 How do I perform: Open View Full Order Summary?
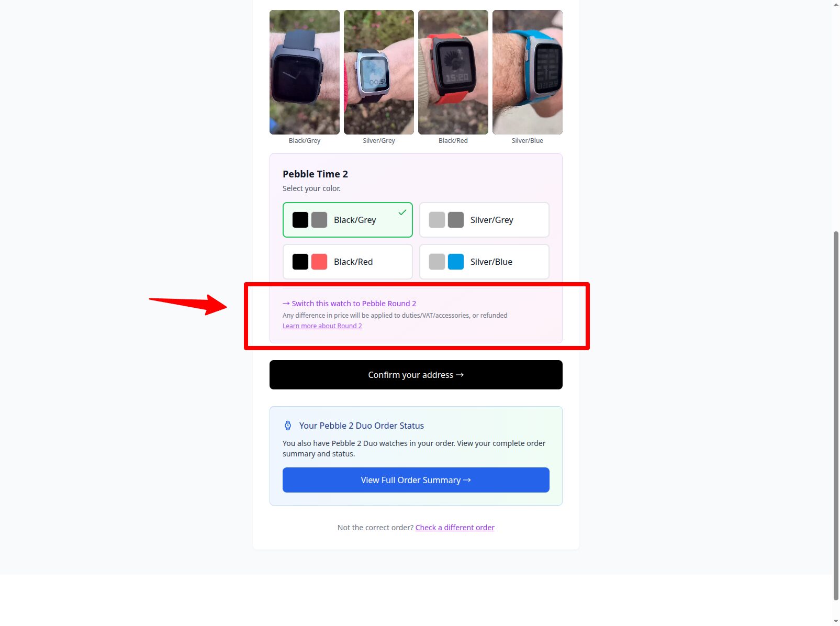click(416, 480)
